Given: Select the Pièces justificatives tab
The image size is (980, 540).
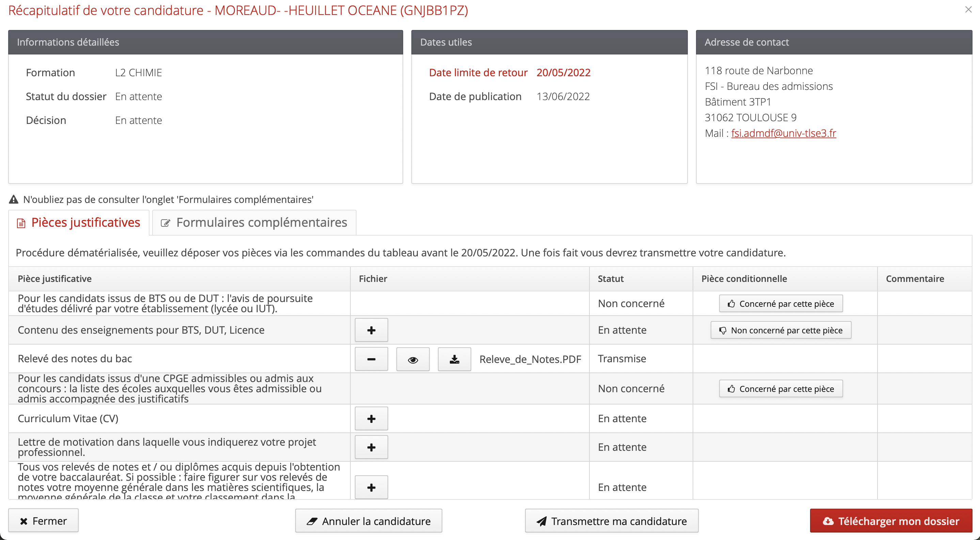Looking at the screenshot, I should 79,222.
